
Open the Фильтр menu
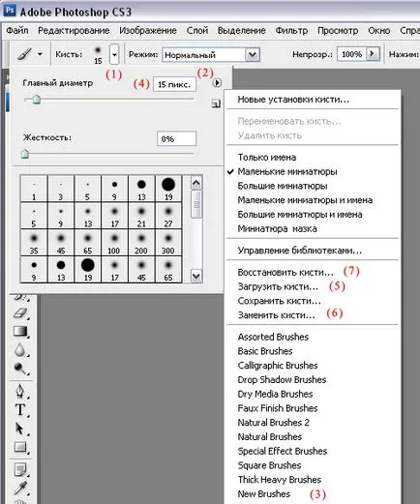291,31
